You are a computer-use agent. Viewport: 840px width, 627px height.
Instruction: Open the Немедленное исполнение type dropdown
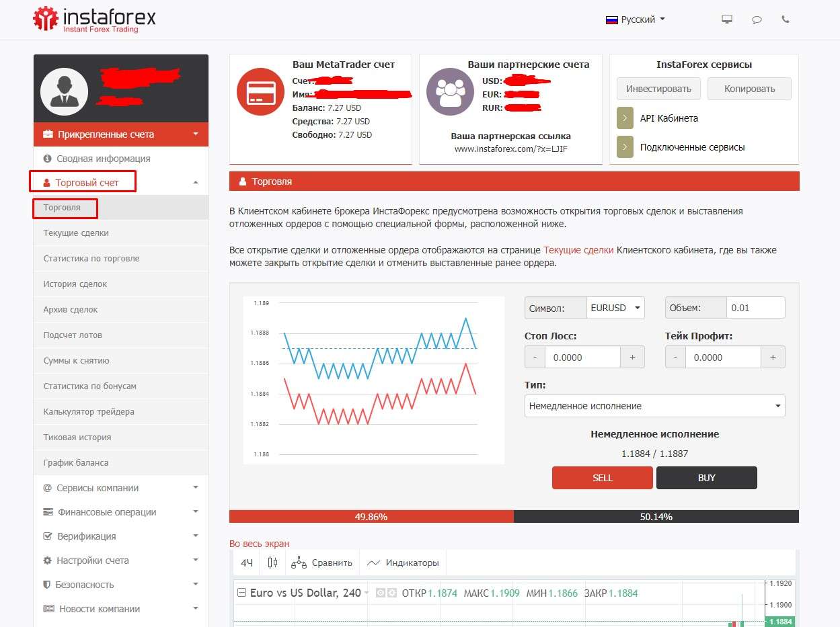point(654,406)
